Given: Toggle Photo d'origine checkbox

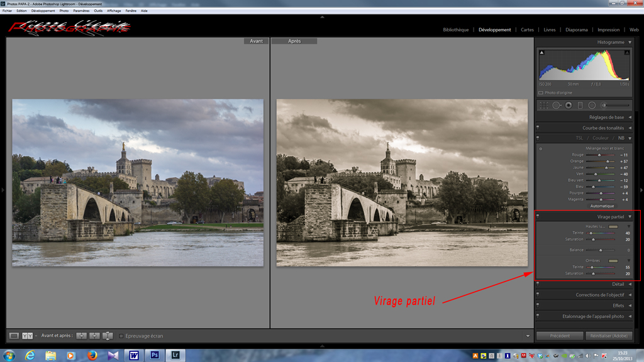Looking at the screenshot, I should click(x=541, y=93).
